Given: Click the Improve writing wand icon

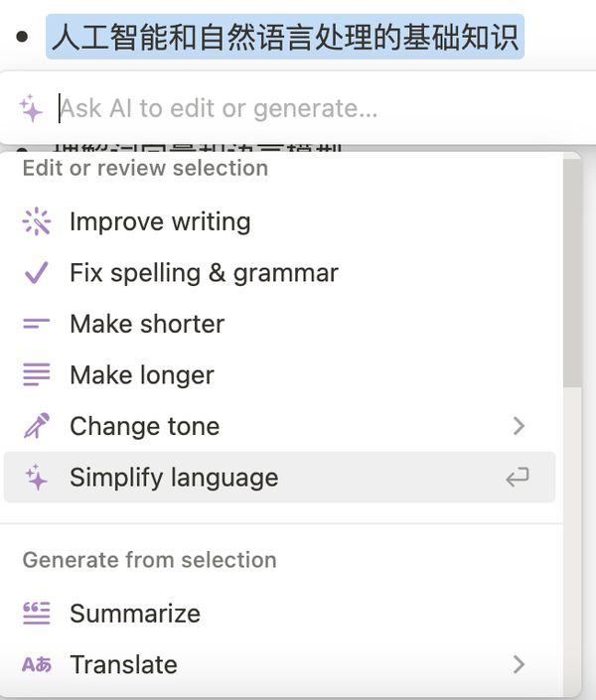Looking at the screenshot, I should click(x=37, y=221).
